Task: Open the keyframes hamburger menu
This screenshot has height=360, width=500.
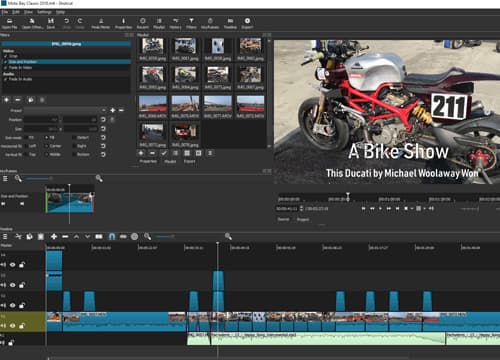Action: tap(5, 179)
